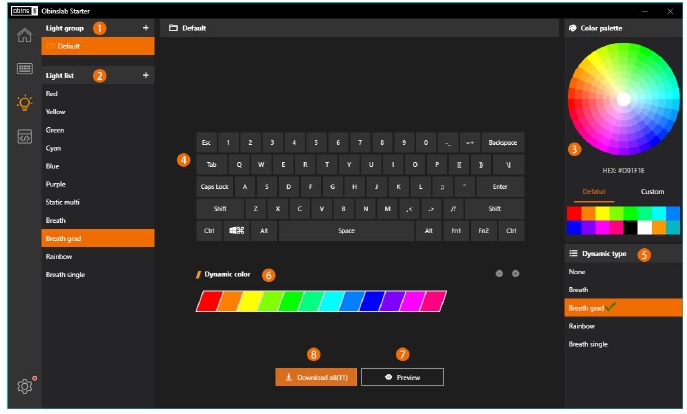Screen dimensions: 687x414
Task: Add a new light list entry with plus
Action: [x=146, y=75]
